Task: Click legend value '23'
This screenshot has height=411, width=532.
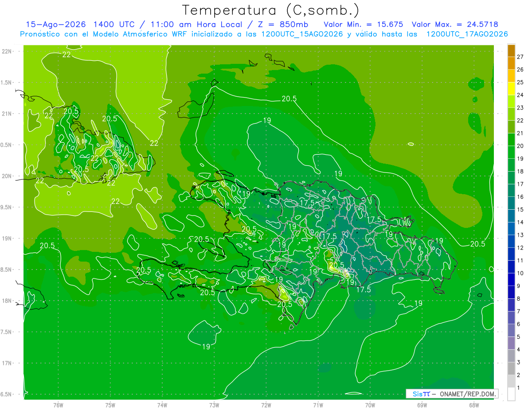Action: coord(520,108)
